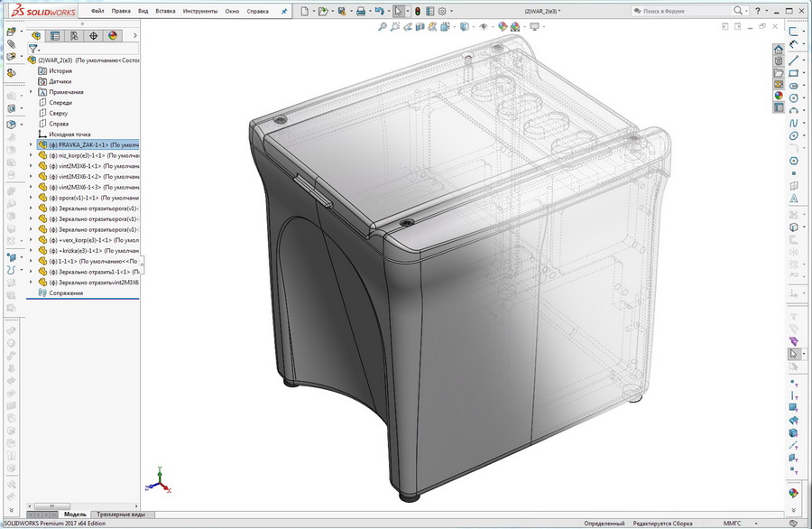Switch to the Трехмерные виды tab
Screen dimensions: 812x529
click(x=121, y=515)
